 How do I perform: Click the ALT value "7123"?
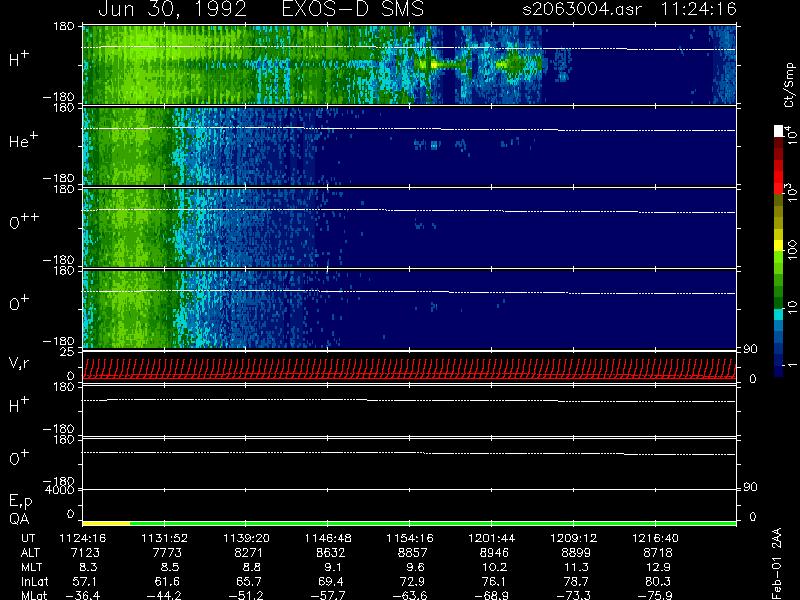tap(85, 553)
